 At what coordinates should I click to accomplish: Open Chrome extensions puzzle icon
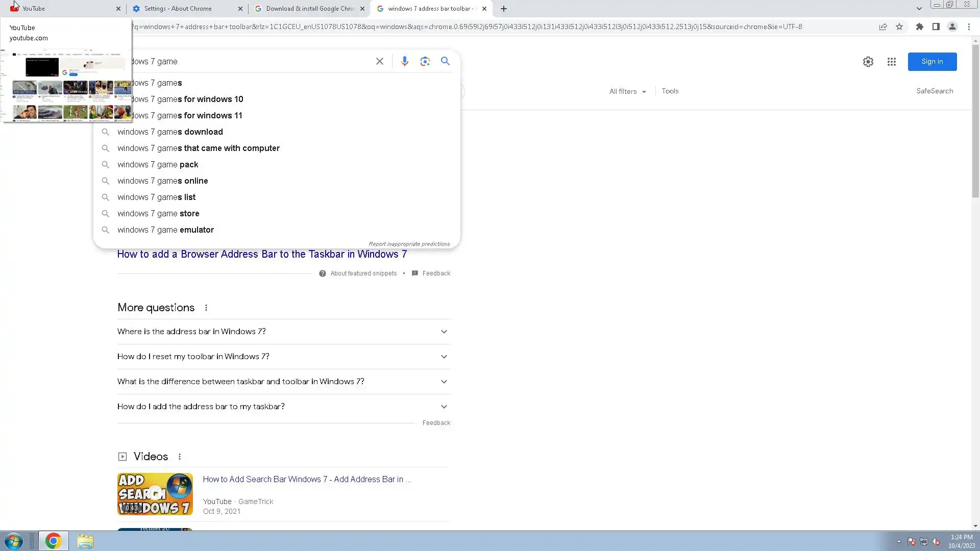click(919, 27)
